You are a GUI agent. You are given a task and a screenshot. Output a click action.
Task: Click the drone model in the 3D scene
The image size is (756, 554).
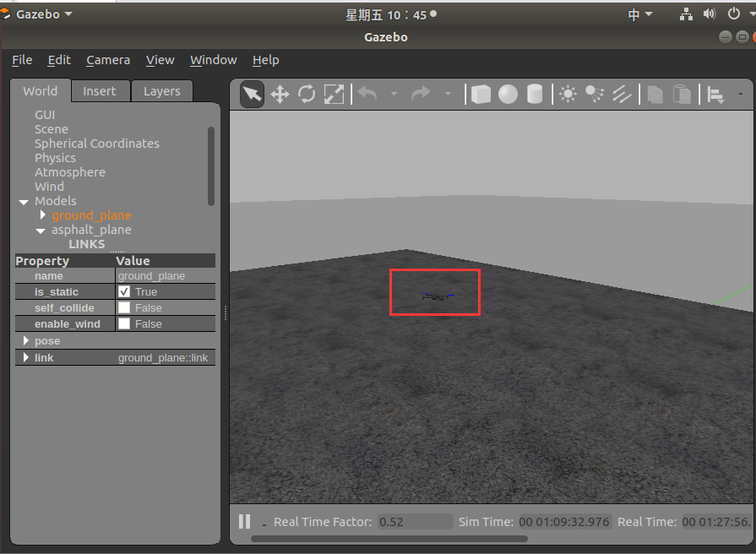[438, 296]
